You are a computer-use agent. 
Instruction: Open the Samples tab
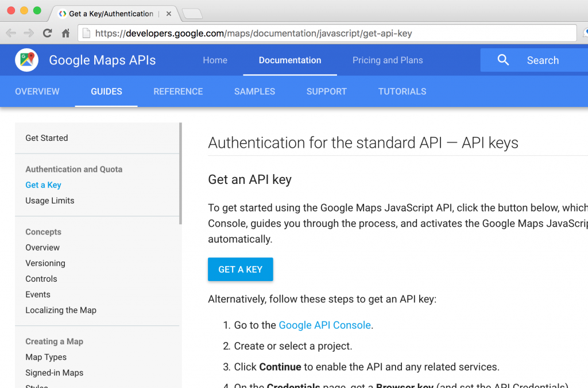(254, 91)
